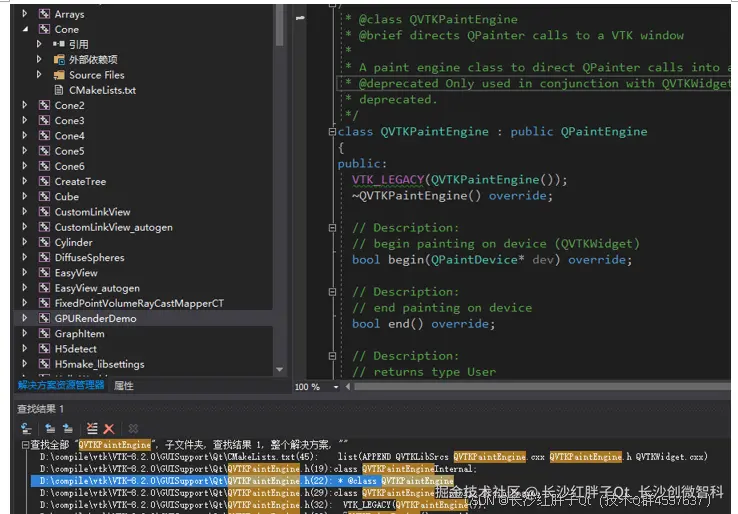The image size is (738, 514).
Task: Expand the CreateTree project node
Action: (x=25, y=181)
